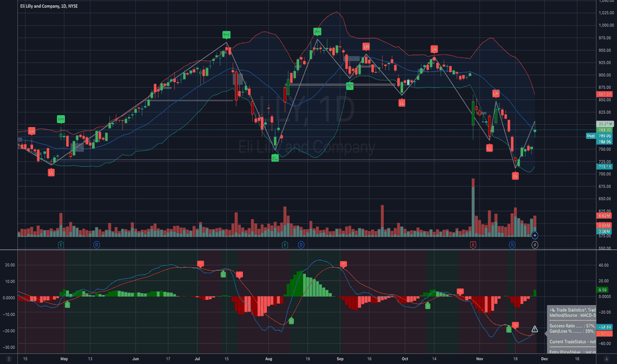Screen dimensions: 617x364
Task: Click the Post market price label
Action: [x=591, y=136]
